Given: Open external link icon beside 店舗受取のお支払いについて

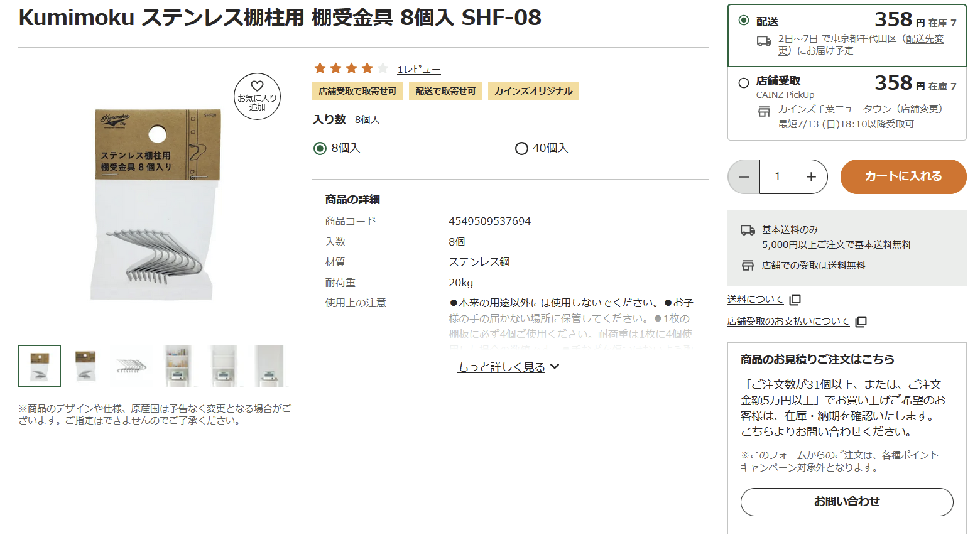Looking at the screenshot, I should 861,322.
